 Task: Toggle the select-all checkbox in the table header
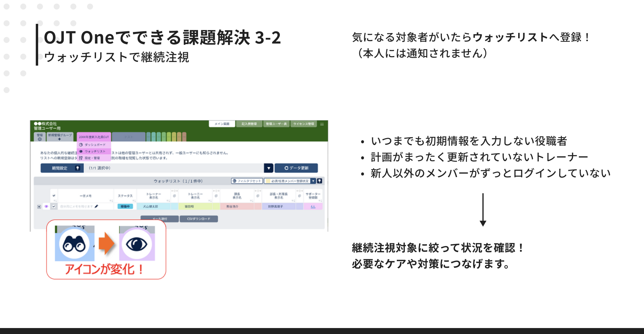(x=54, y=196)
